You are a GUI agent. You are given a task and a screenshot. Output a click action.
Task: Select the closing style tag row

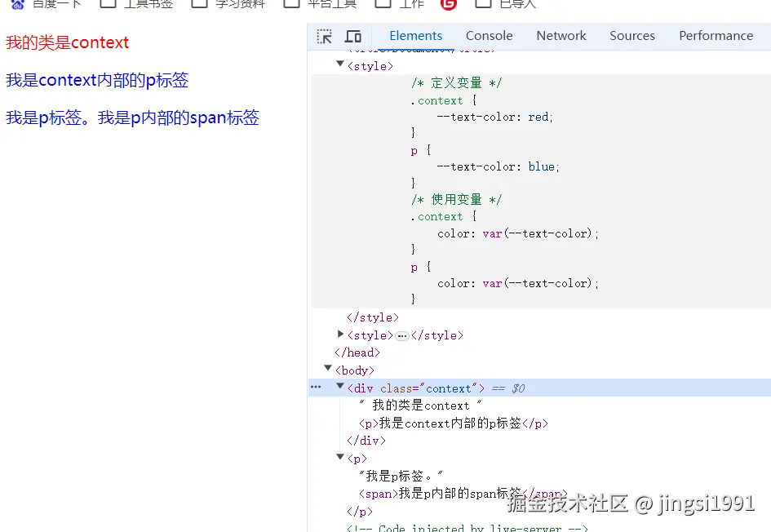(373, 317)
